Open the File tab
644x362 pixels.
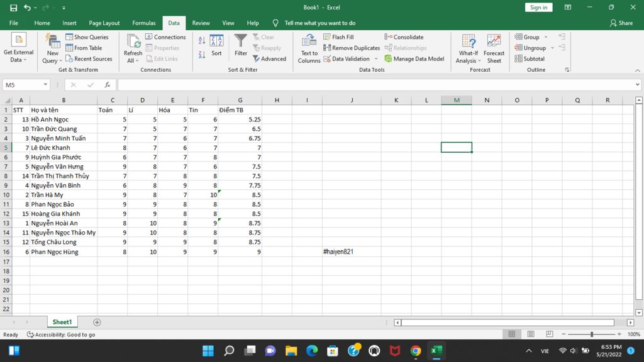point(14,23)
